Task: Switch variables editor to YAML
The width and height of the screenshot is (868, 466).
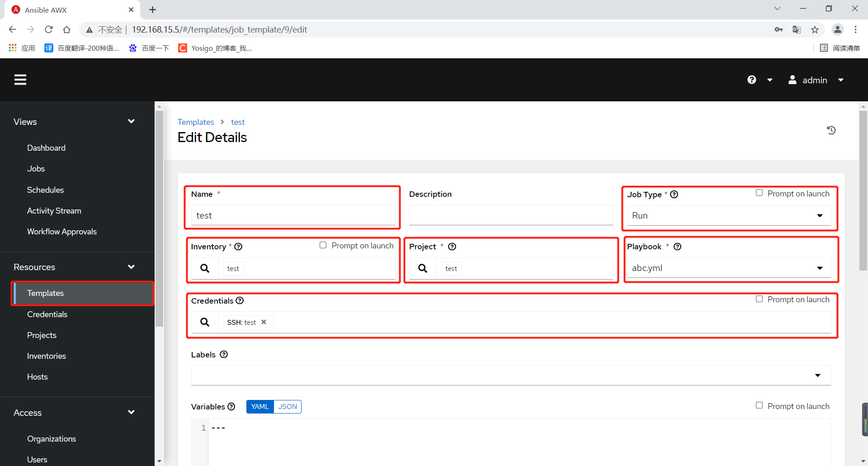Action: (x=260, y=406)
